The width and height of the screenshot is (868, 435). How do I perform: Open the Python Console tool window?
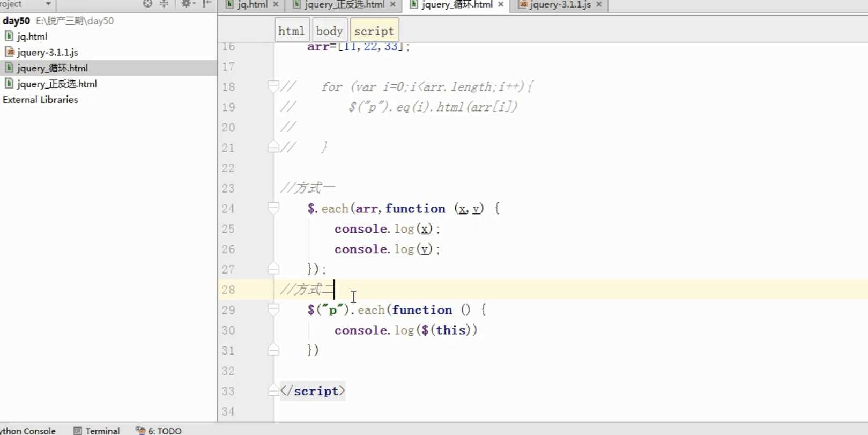pyautogui.click(x=28, y=431)
